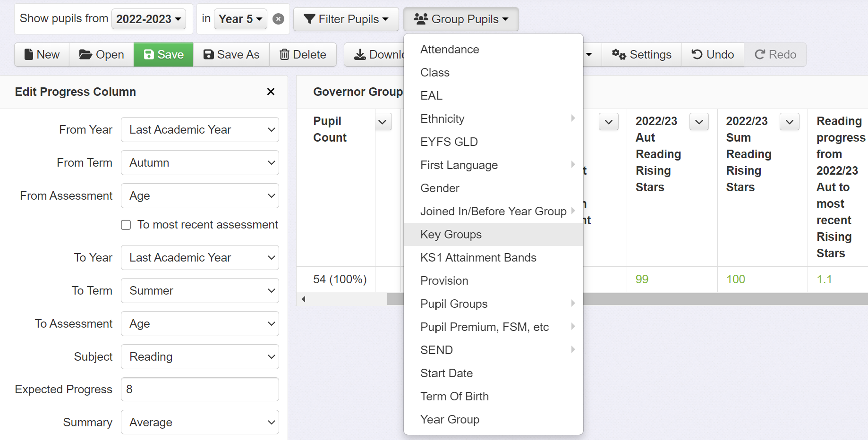Screen dimensions: 868x440
Task: Open 2022/23 Aut Reading column options chevron
Action: coord(699,122)
